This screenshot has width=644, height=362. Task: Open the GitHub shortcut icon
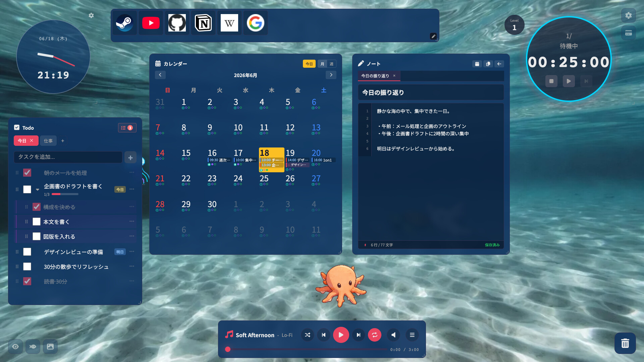(177, 23)
